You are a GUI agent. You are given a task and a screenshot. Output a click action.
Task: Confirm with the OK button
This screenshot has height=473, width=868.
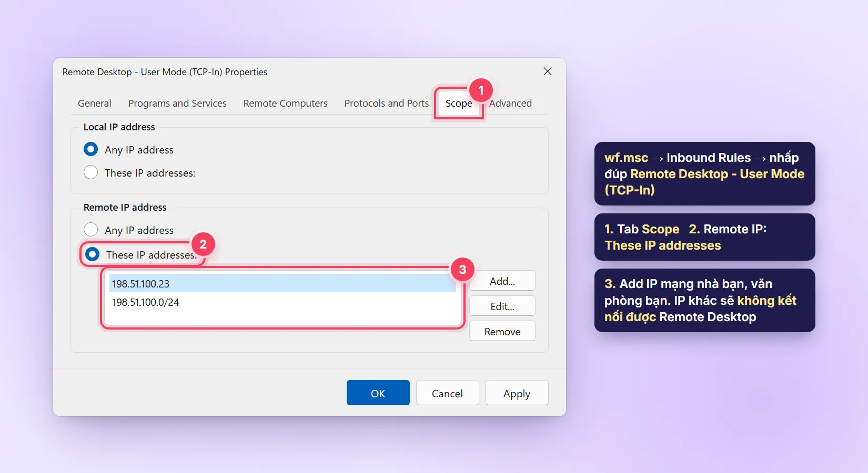point(378,393)
